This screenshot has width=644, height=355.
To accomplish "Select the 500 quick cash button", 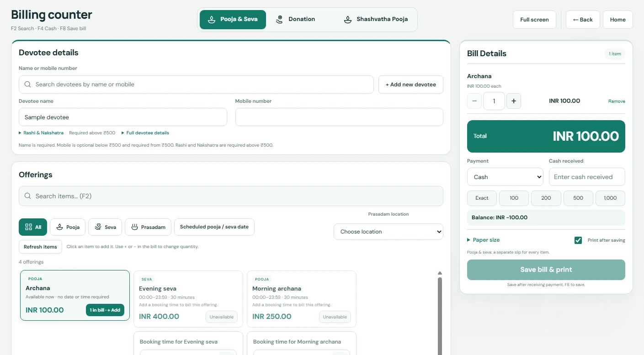I will coord(578,198).
